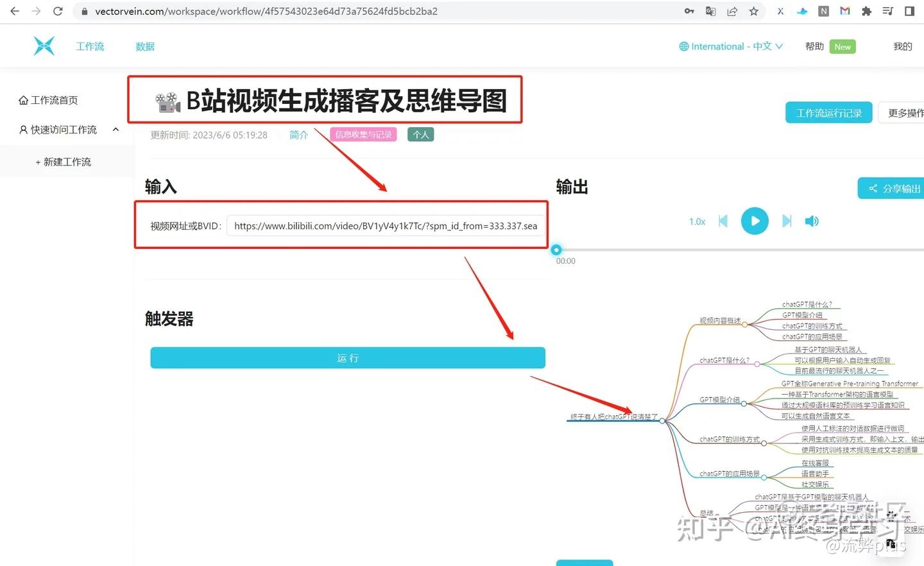Go to 工作流首页 in sidebar

point(48,100)
